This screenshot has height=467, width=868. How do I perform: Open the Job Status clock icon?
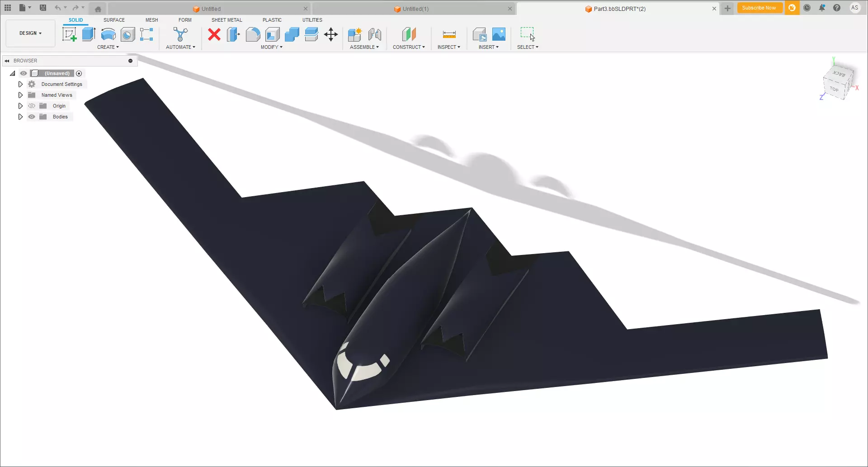(x=807, y=8)
